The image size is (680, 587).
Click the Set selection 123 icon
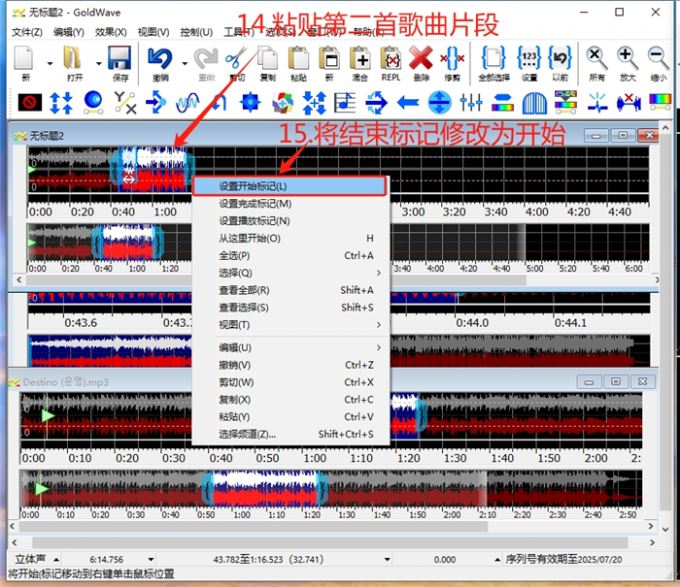pyautogui.click(x=529, y=59)
